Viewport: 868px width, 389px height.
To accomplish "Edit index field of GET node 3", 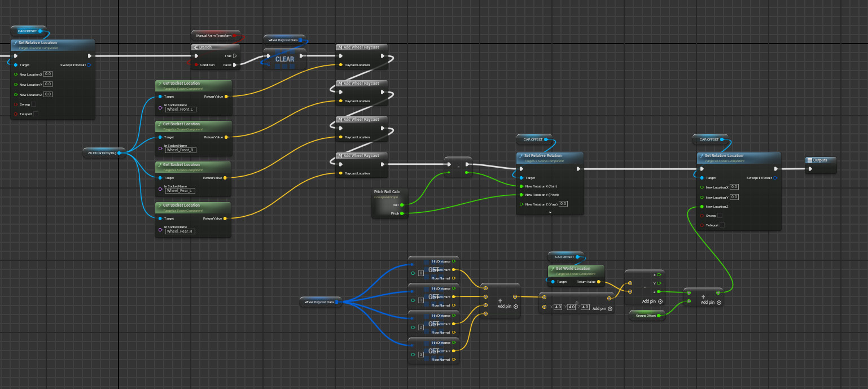I will pyautogui.click(x=421, y=355).
